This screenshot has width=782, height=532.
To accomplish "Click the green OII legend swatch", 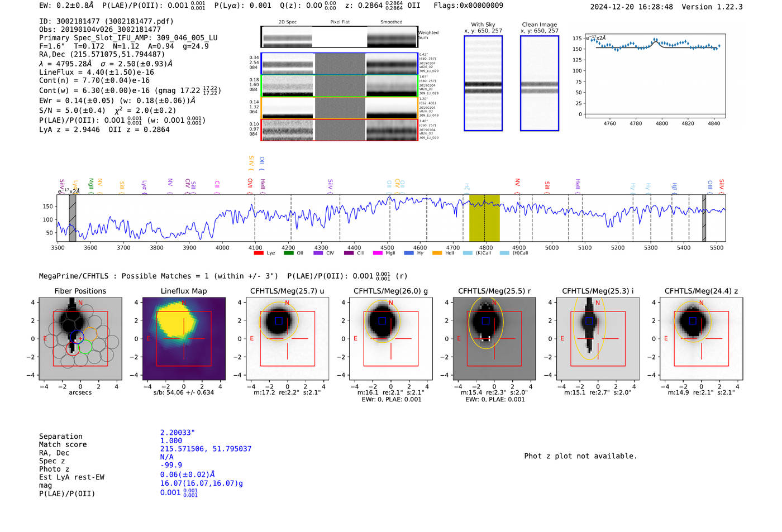I will 288,253.
